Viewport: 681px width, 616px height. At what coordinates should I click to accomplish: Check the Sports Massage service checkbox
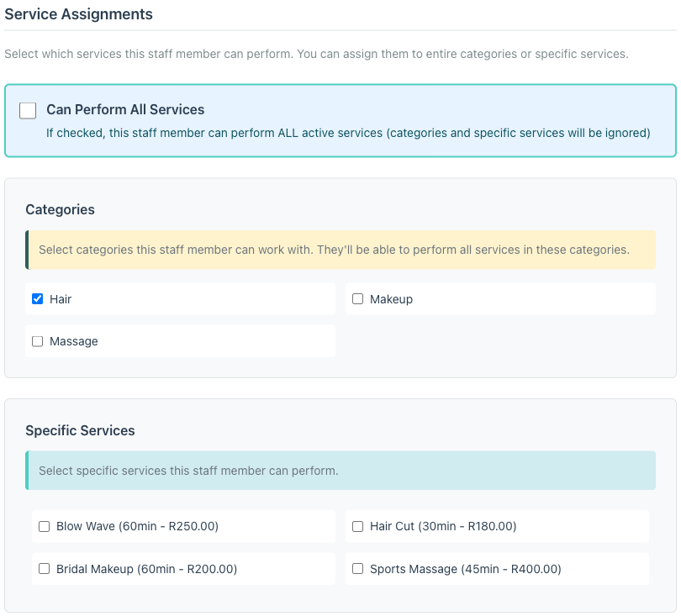[x=357, y=569]
